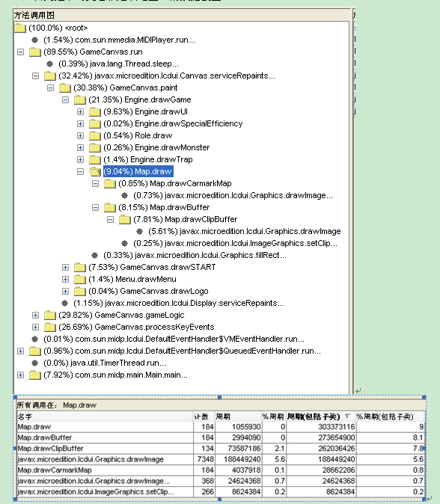Sort by 周期(包括子类) column header

[x=321, y=417]
